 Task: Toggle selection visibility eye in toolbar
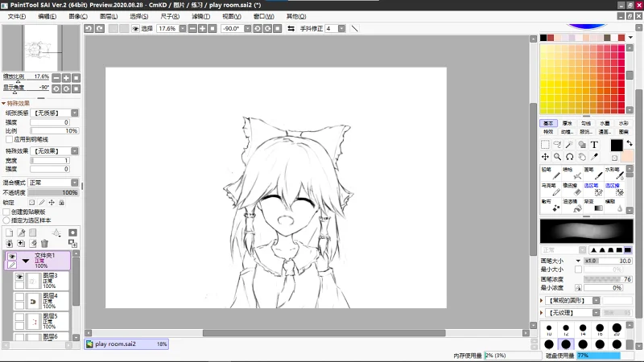click(135, 28)
